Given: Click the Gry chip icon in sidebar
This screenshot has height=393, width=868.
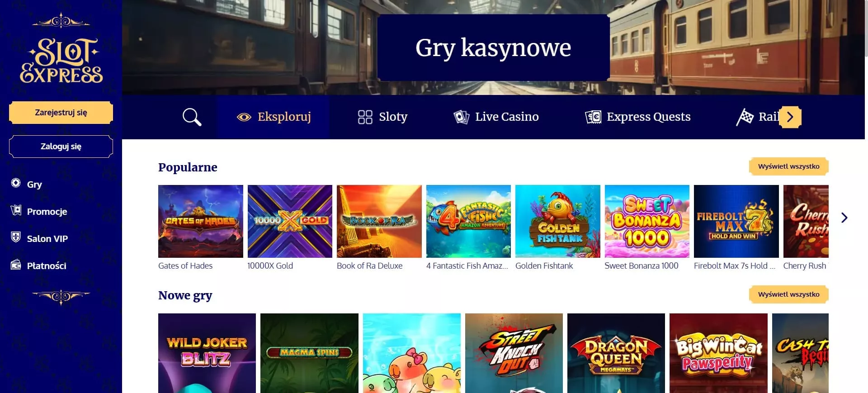Looking at the screenshot, I should [x=16, y=183].
